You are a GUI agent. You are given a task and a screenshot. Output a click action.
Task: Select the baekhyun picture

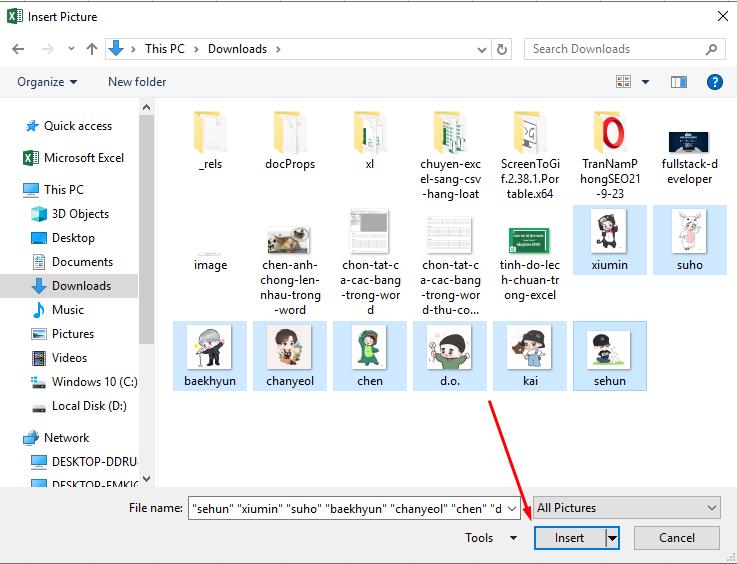(210, 356)
